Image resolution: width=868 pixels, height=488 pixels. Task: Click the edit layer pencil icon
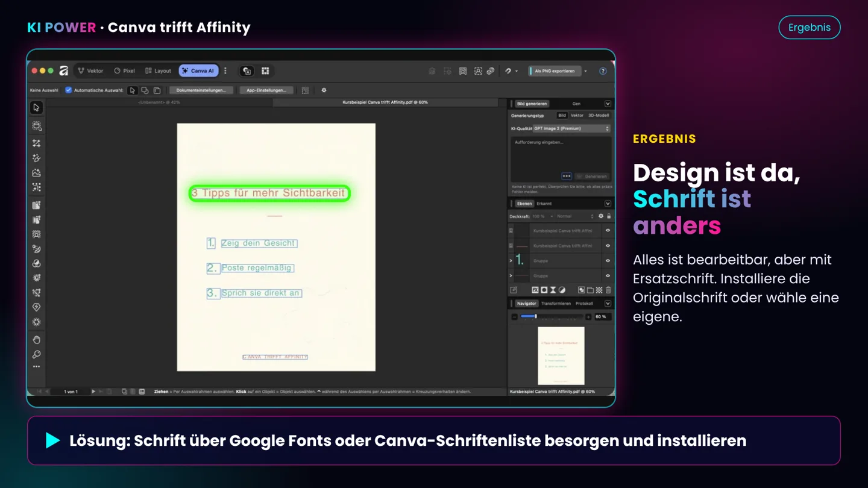click(514, 290)
